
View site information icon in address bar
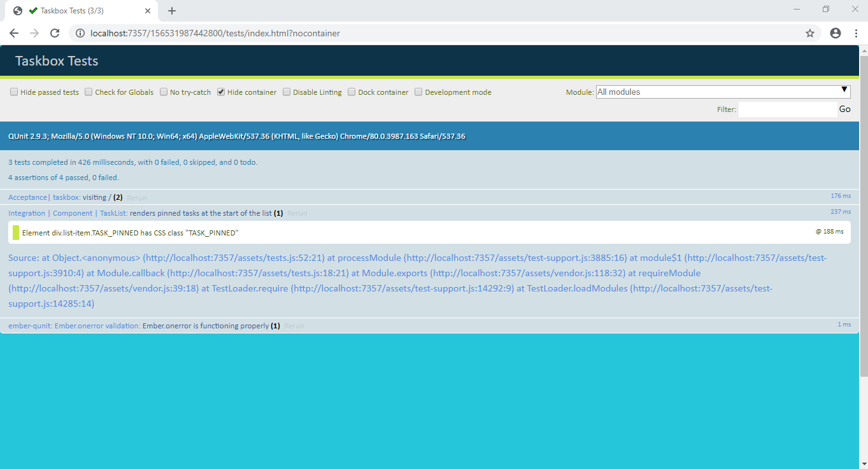click(x=80, y=33)
